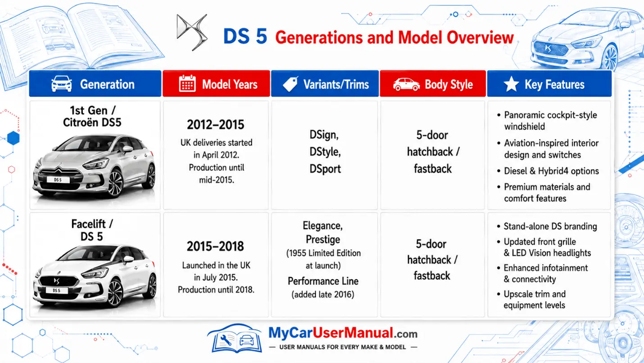Click the car icon beside Generation header
Viewport: 644px width, 363px height.
tap(62, 84)
